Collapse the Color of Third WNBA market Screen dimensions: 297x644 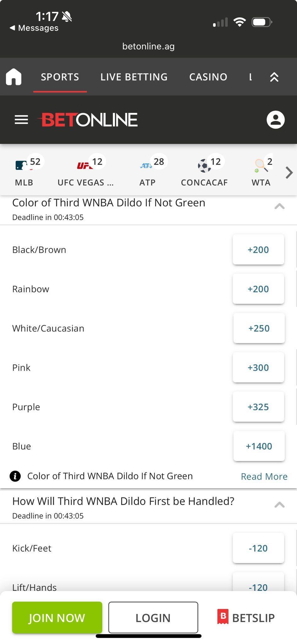tap(279, 207)
